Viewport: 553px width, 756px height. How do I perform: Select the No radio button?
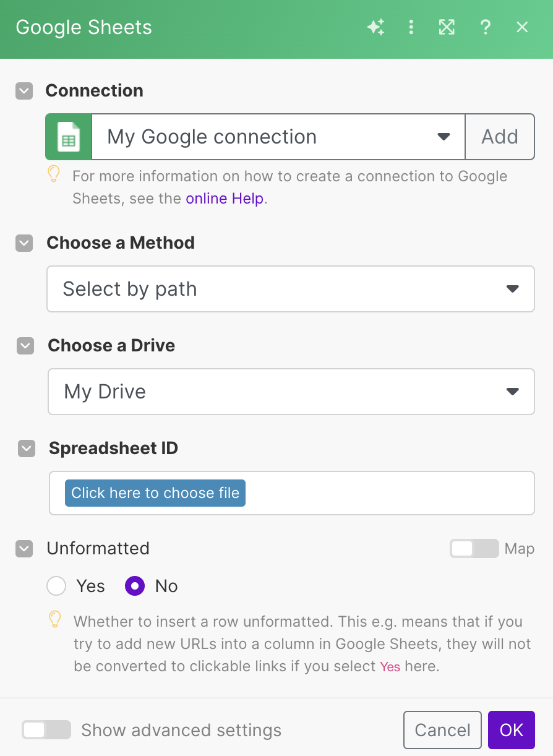[135, 586]
